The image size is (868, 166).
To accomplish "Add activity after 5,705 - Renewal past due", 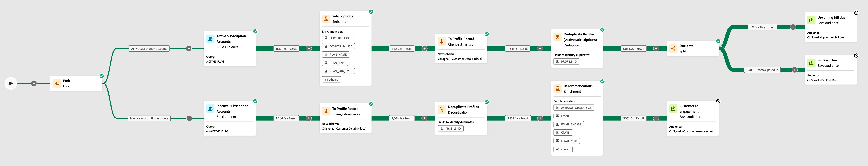I will 795,70.
